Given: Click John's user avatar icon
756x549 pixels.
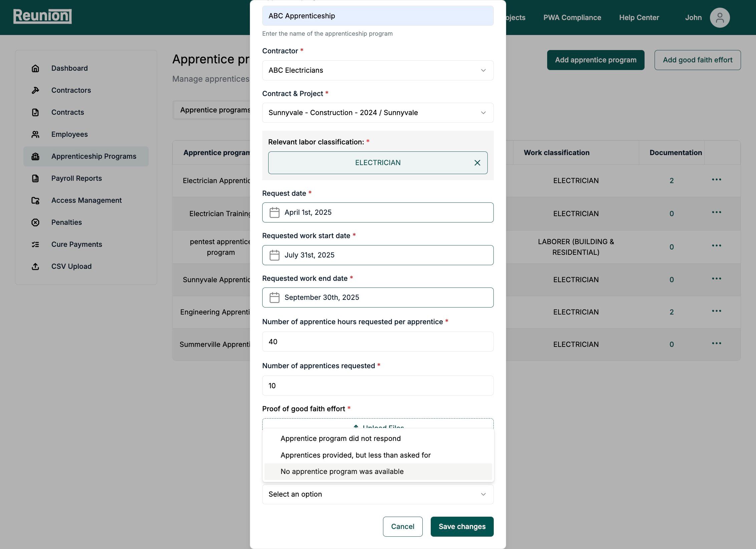Looking at the screenshot, I should click(x=720, y=18).
